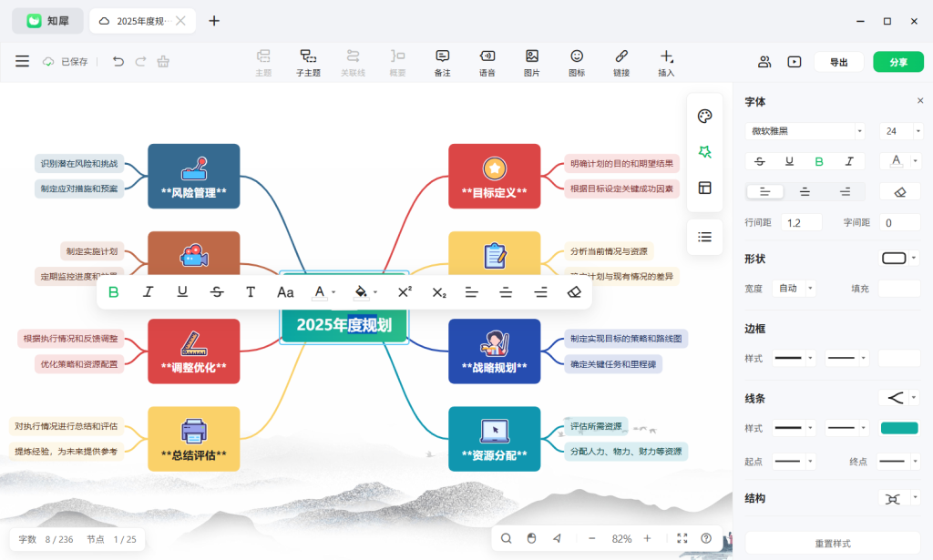
Task: Click the format brush icon beside redo
Action: (163, 61)
